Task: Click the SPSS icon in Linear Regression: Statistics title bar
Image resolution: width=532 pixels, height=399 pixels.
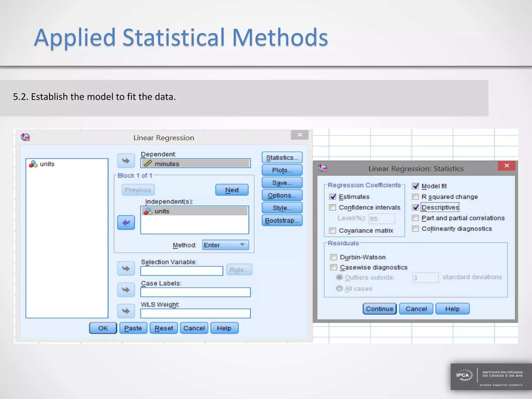Action: coord(323,168)
